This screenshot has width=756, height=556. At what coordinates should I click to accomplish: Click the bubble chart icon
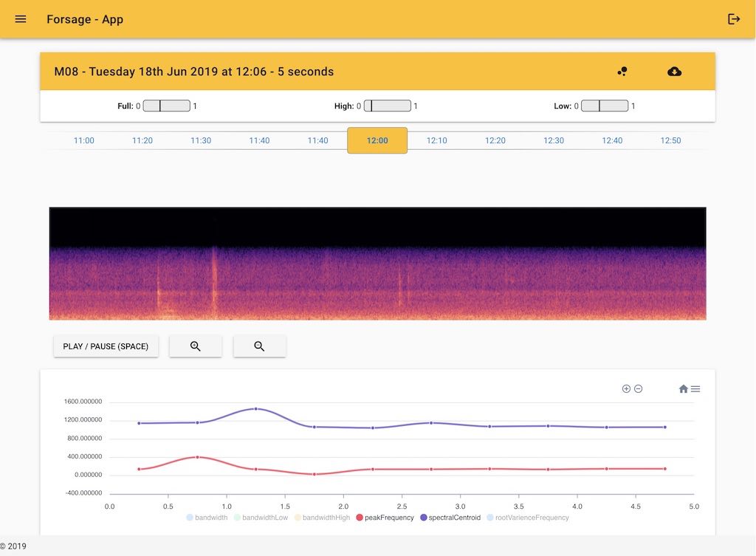pos(622,72)
